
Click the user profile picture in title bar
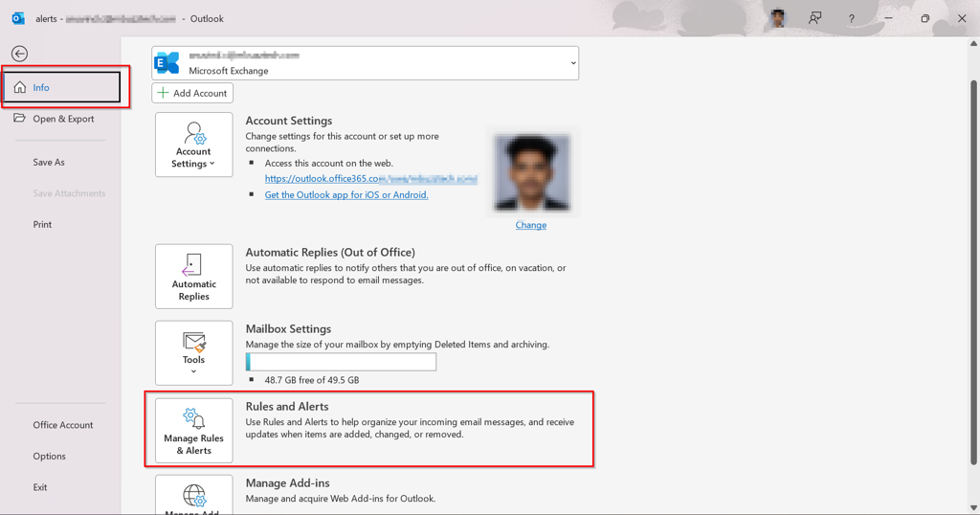(778, 18)
